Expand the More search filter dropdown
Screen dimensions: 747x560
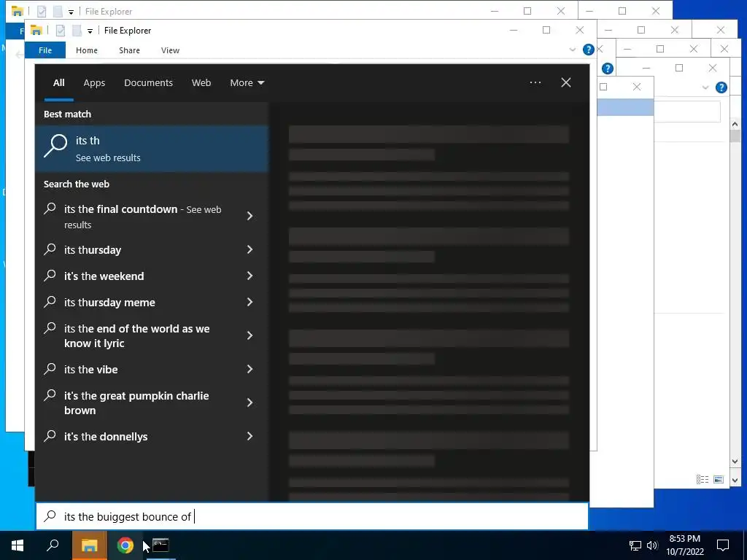[x=247, y=83]
